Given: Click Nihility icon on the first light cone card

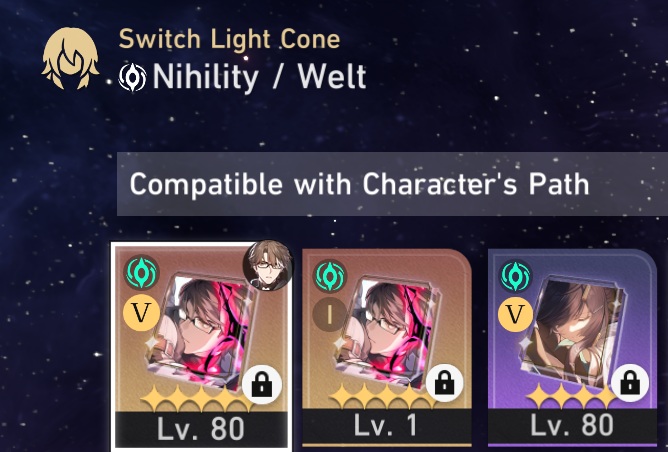Looking at the screenshot, I should [141, 272].
